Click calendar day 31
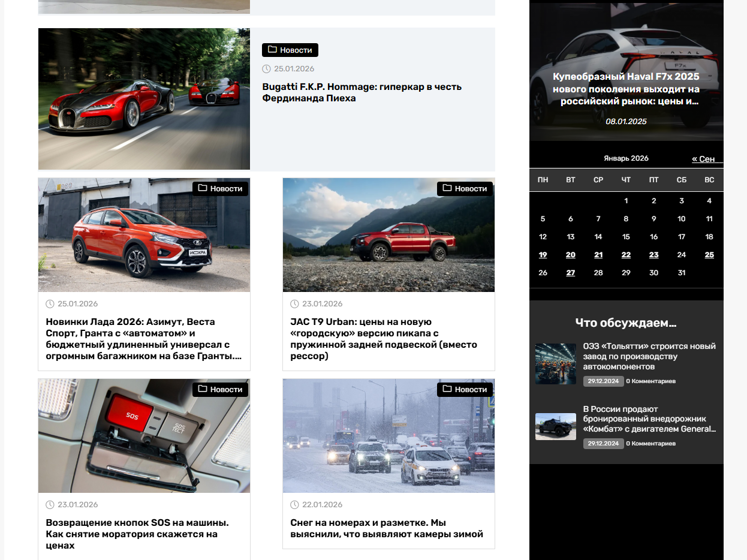The height and width of the screenshot is (560, 747). [682, 273]
